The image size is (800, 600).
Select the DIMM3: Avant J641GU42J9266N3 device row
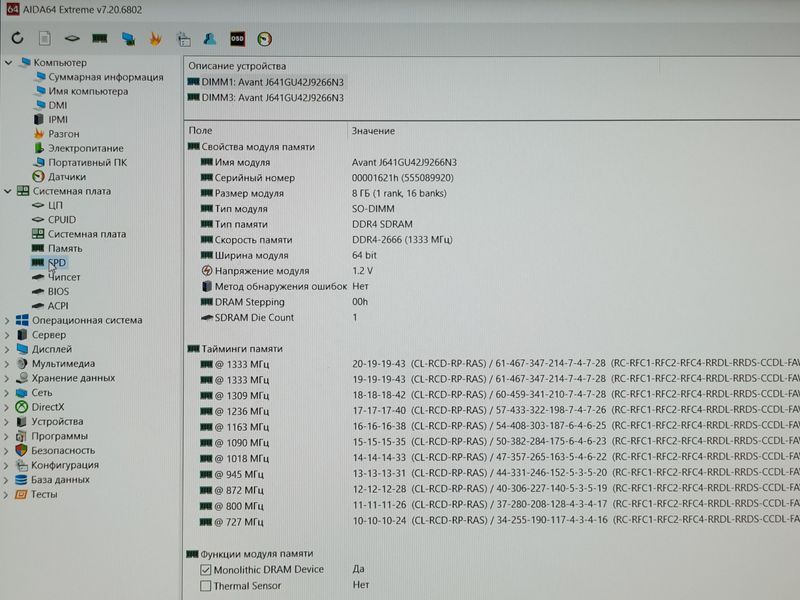(266, 98)
